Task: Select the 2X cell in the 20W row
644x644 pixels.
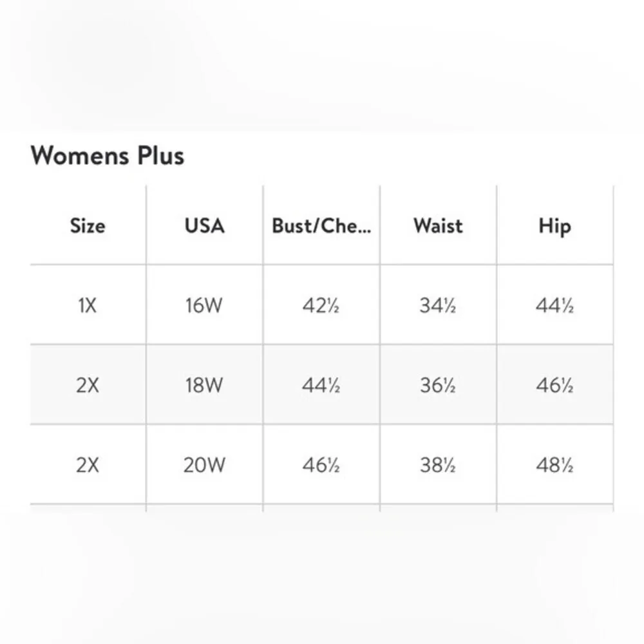Action: pyautogui.click(x=88, y=465)
